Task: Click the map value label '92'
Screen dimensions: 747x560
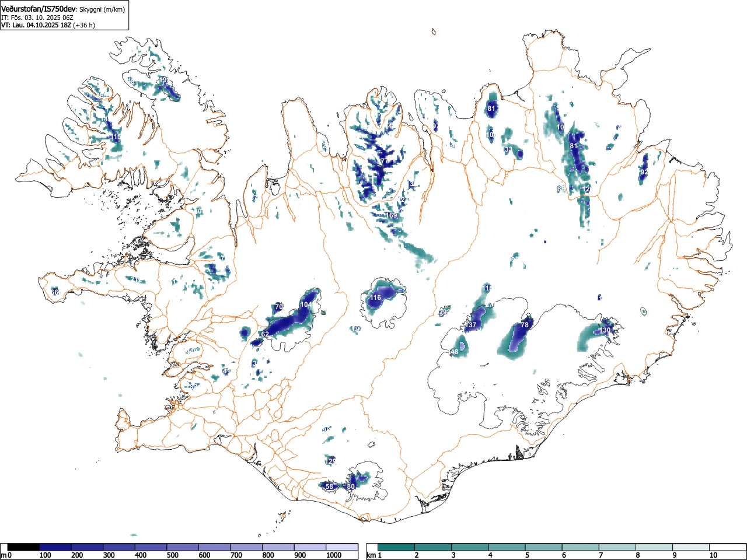Action: point(644,173)
